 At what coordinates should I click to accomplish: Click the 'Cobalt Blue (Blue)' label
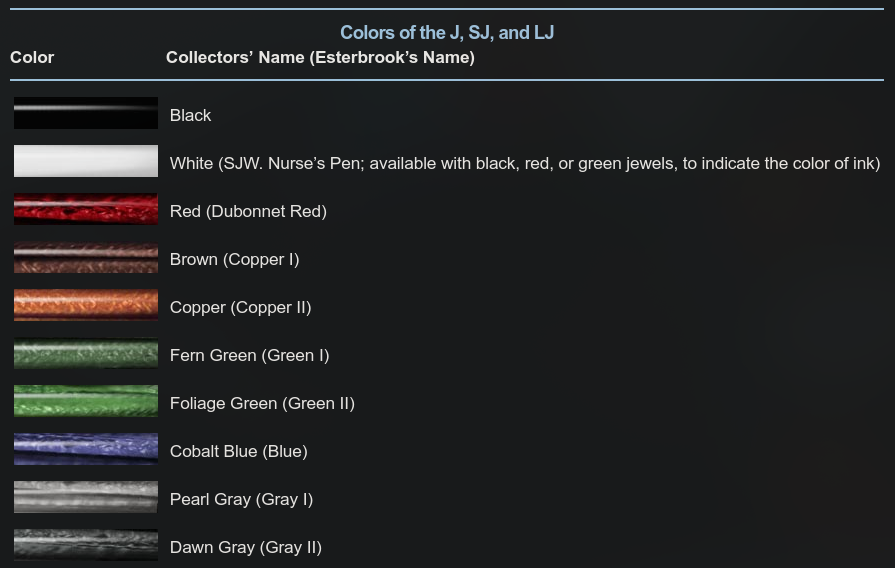tap(239, 452)
